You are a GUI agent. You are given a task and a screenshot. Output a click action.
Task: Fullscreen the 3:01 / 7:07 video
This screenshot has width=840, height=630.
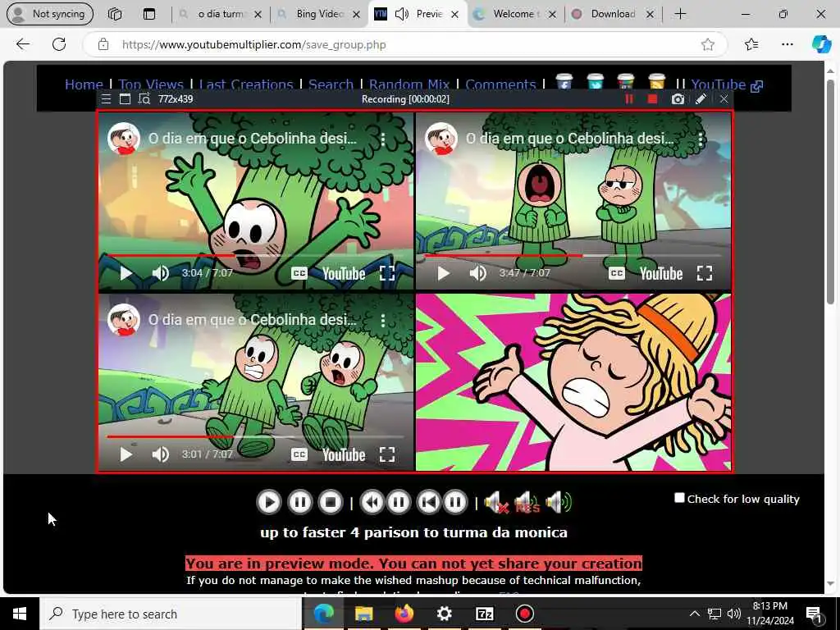(x=387, y=454)
